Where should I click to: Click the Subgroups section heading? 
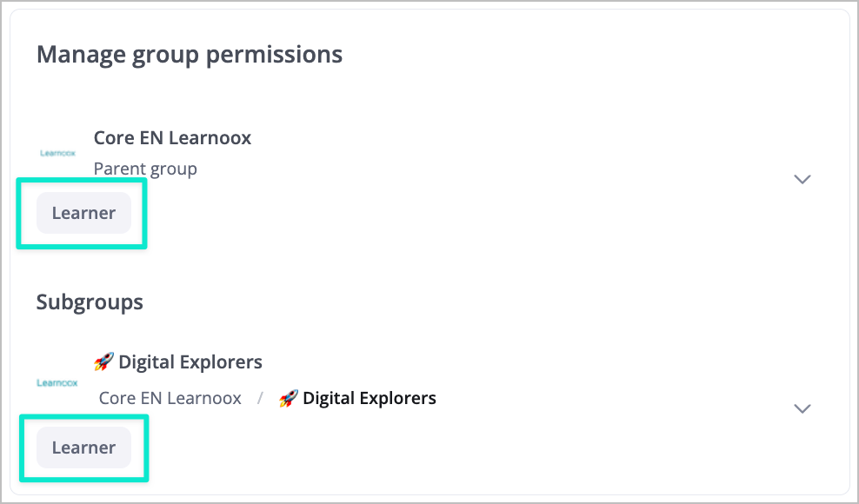coord(90,302)
